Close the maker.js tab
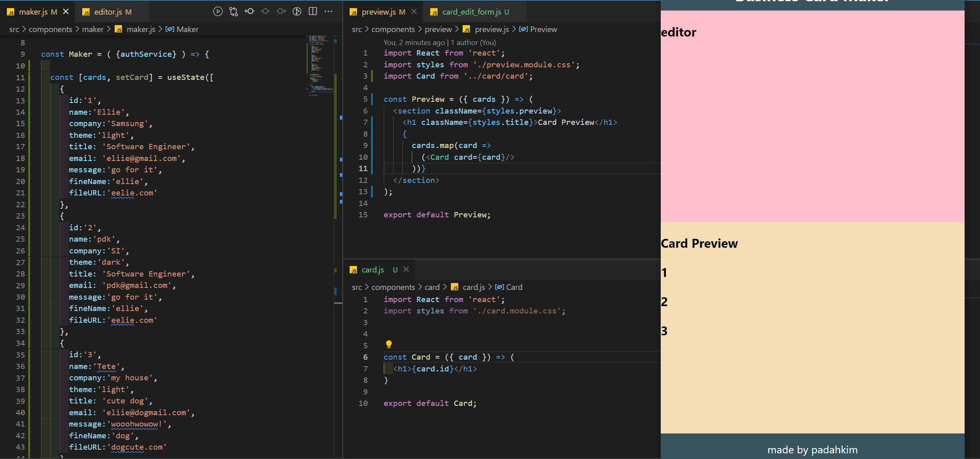The height and width of the screenshot is (459, 980). tap(66, 12)
